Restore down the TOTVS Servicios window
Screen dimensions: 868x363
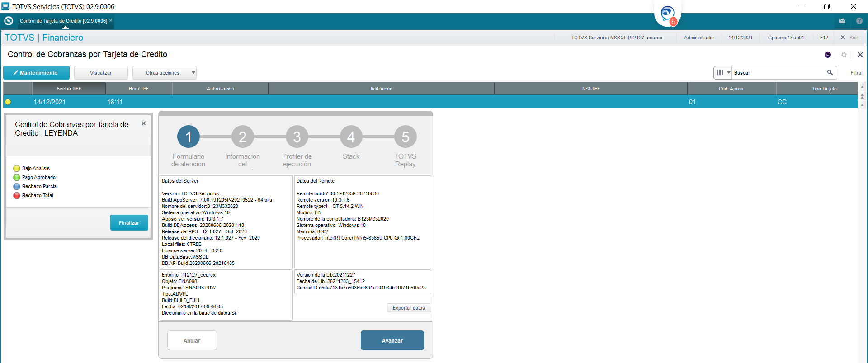coord(827,6)
